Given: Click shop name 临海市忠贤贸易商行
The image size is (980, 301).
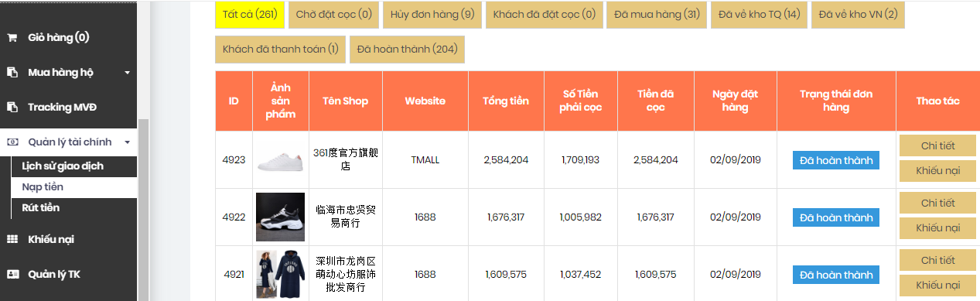Looking at the screenshot, I should pyautogui.click(x=346, y=217).
